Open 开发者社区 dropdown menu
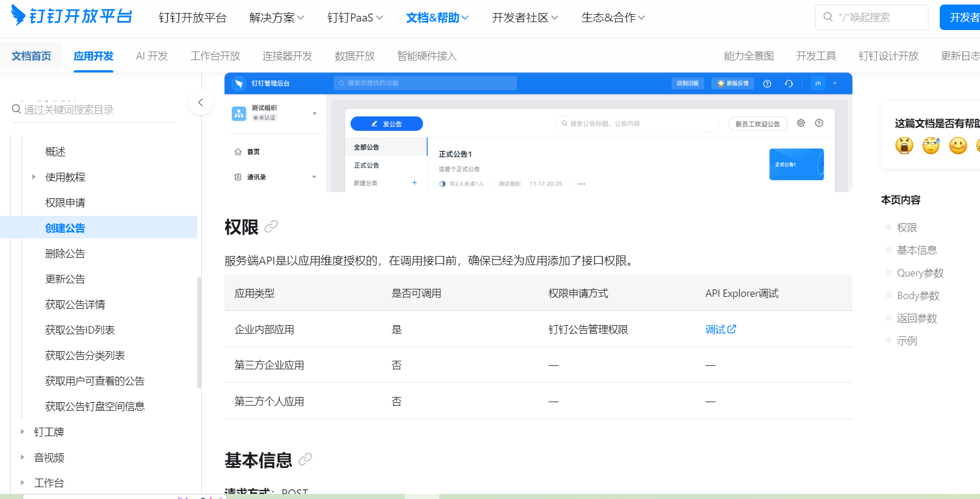 (x=525, y=18)
